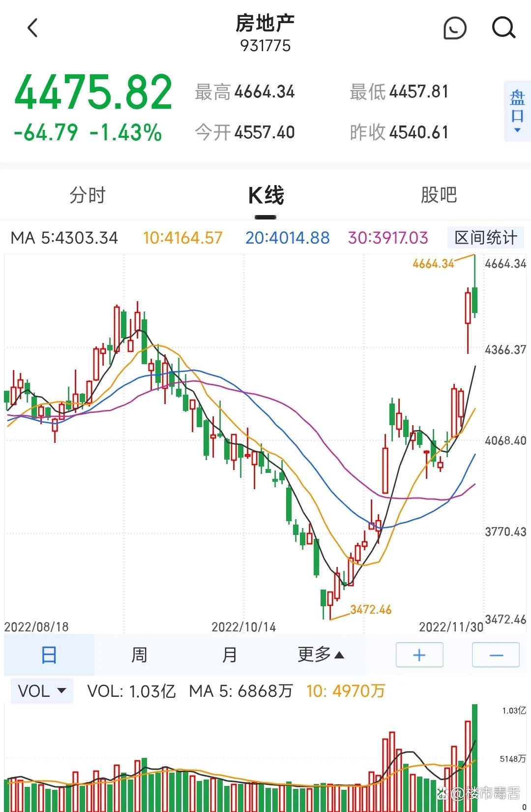The height and width of the screenshot is (812, 531).
Task: Tap the search magnifier icon
Action: [x=503, y=28]
